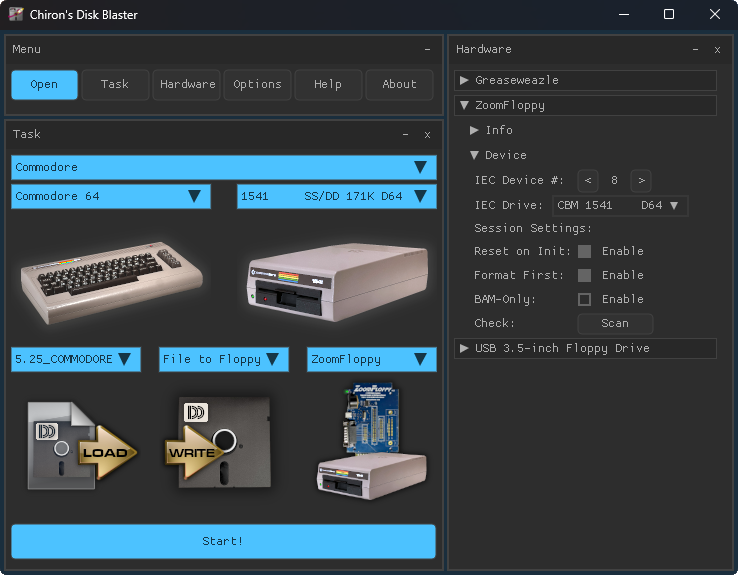This screenshot has height=575, width=738.
Task: Open the ZoomFloppy device dropdown in Task
Action: (x=371, y=359)
